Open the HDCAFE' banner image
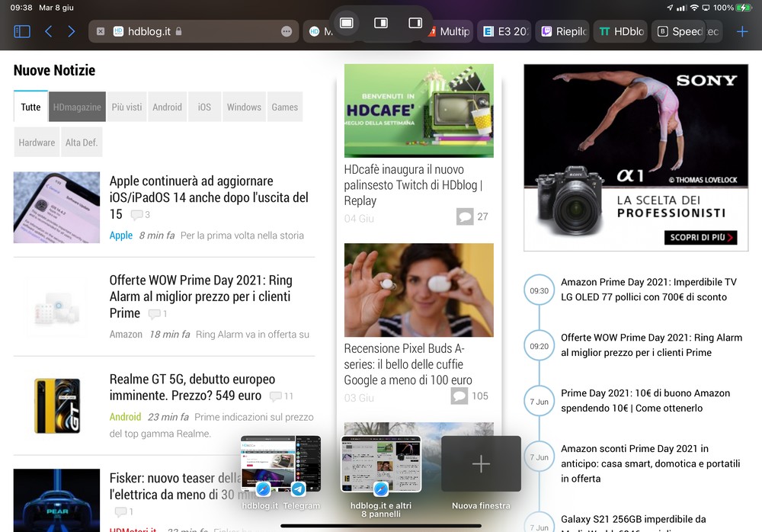This screenshot has width=762, height=532. tap(419, 111)
